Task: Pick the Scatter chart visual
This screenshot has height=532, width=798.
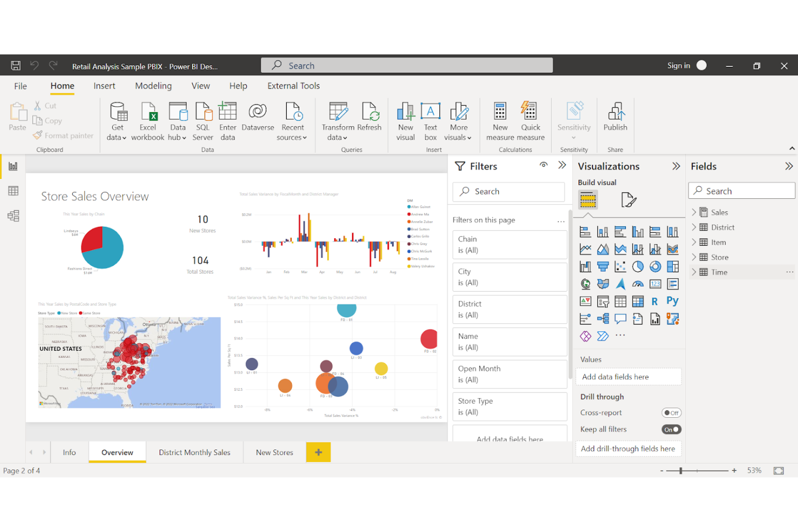Action: 620,267
